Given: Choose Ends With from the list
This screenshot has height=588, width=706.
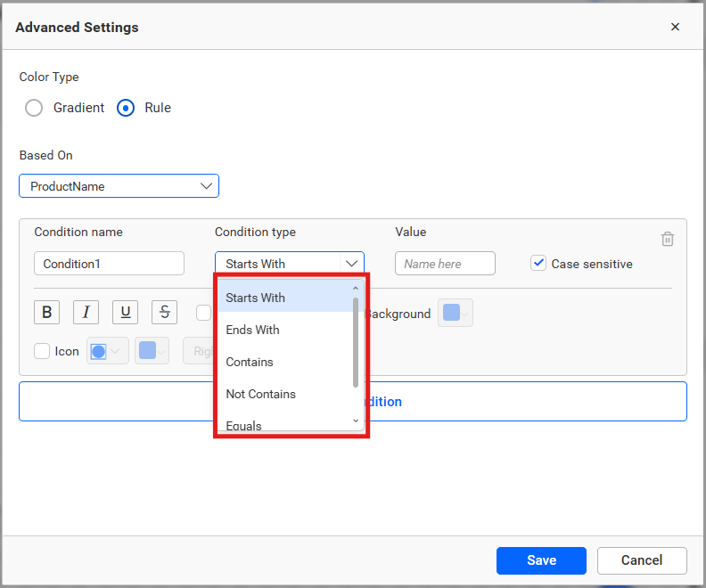Looking at the screenshot, I should point(253,330).
